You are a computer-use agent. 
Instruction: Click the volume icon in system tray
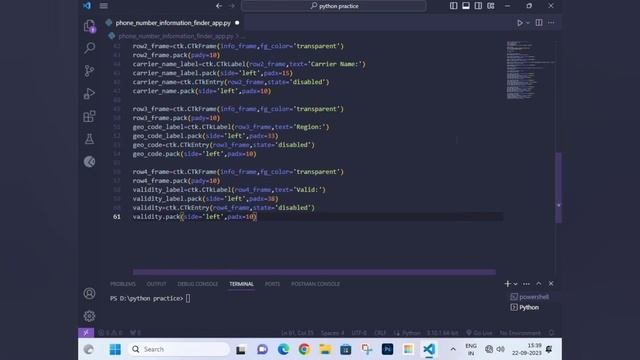500,349
